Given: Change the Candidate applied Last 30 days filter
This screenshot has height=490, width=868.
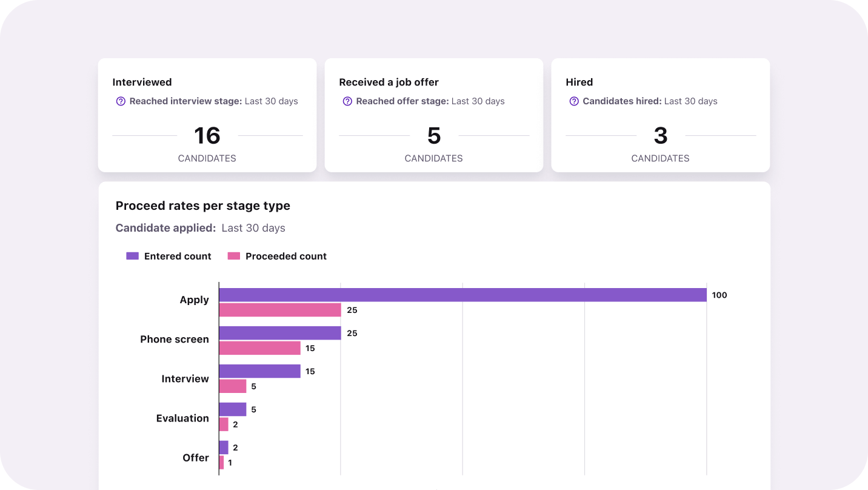Looking at the screenshot, I should pos(253,228).
